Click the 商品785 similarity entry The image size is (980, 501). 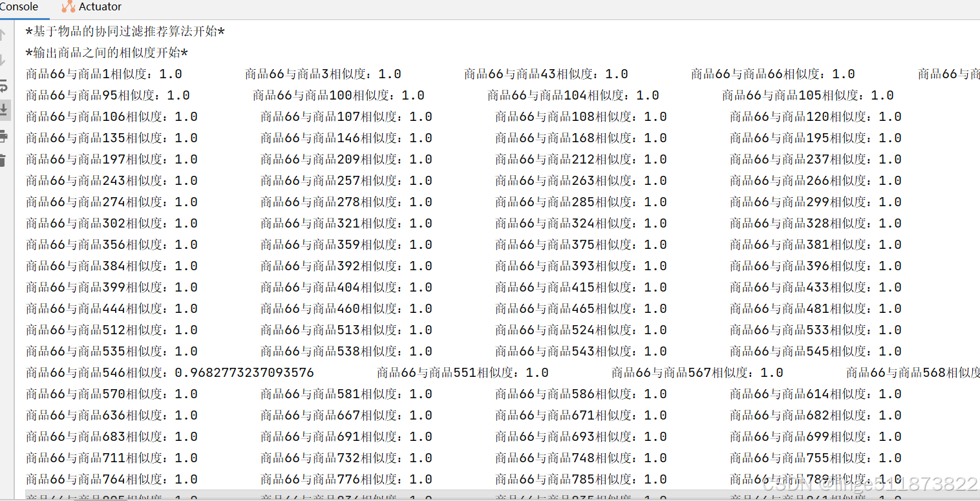click(x=581, y=480)
